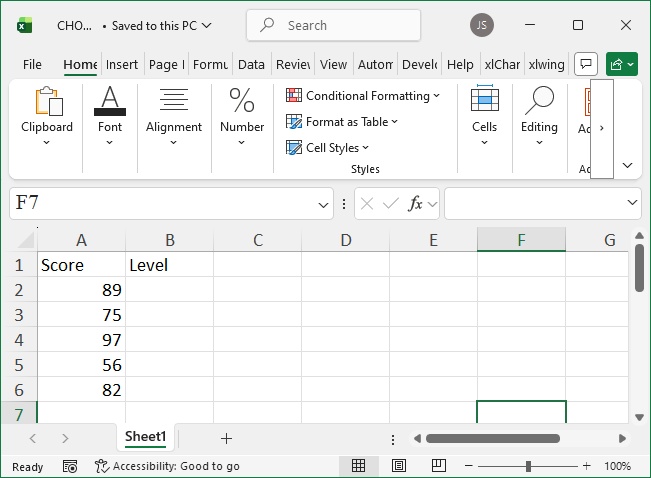Open the xlwings tab
Image resolution: width=651 pixels, height=478 pixels.
click(x=546, y=65)
